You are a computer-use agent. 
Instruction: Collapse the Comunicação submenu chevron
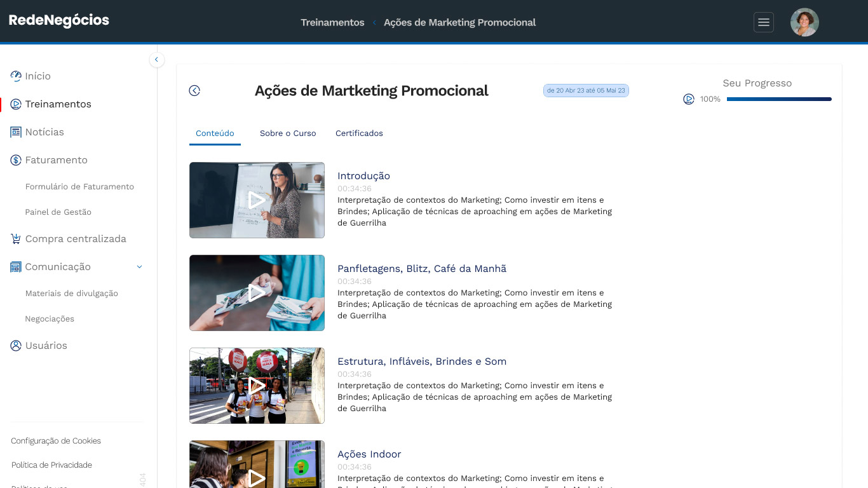coord(140,267)
